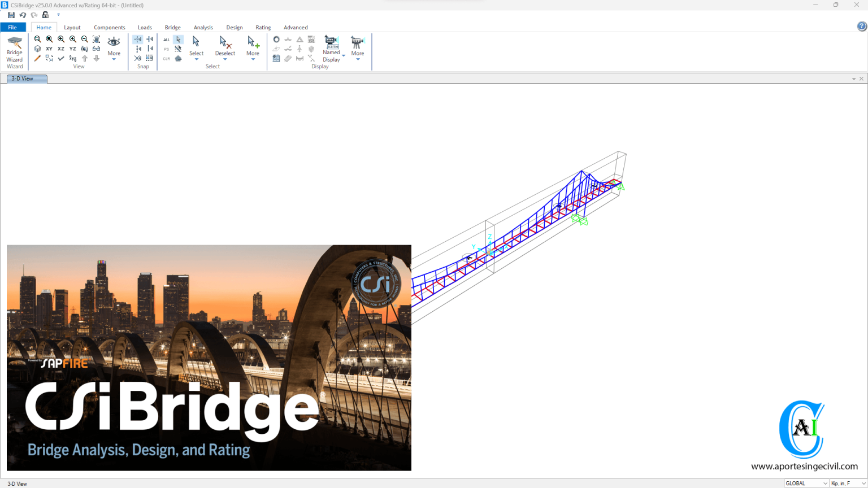Switch to XZ plane view

click(61, 49)
